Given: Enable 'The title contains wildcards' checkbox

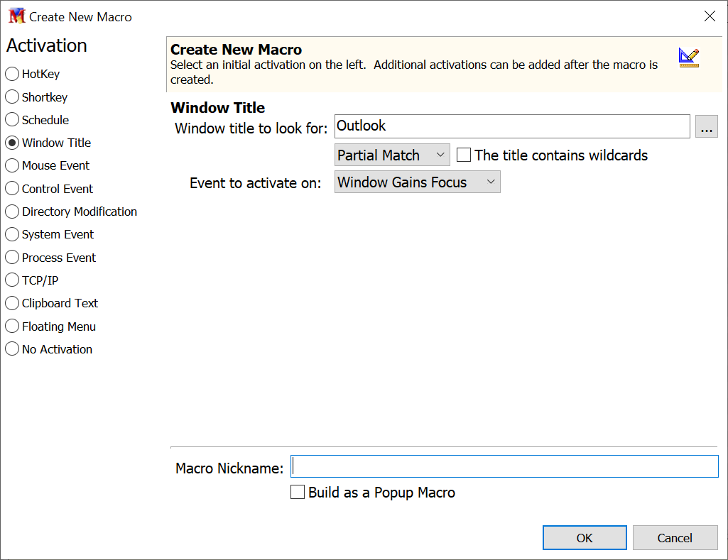Looking at the screenshot, I should coord(464,155).
